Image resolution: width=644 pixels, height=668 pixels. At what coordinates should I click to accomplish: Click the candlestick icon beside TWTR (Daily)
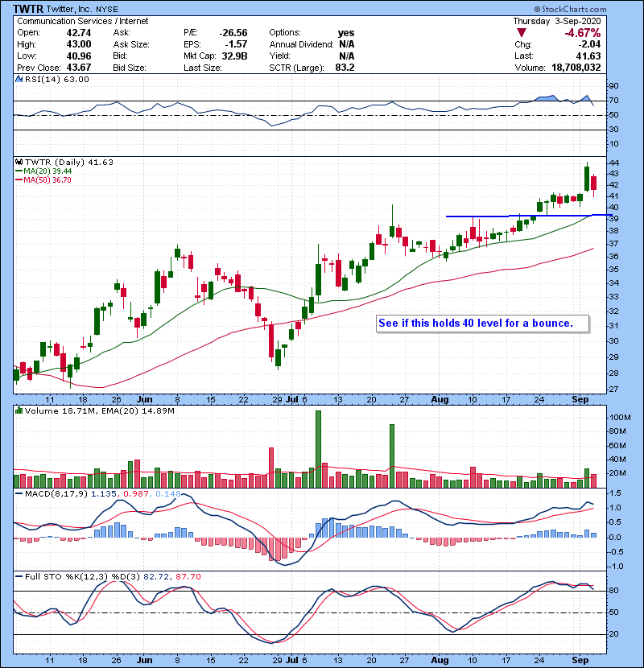coord(19,162)
